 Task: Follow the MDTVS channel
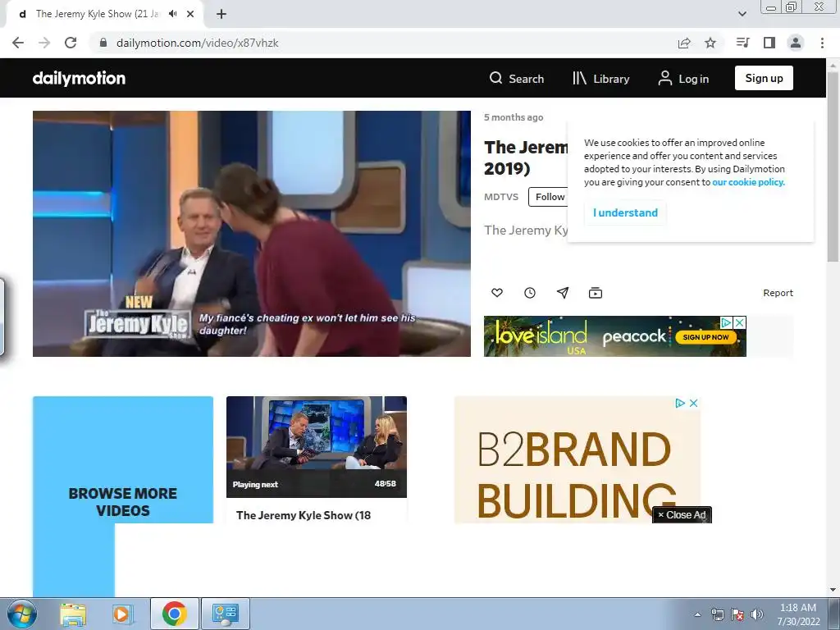coord(549,197)
